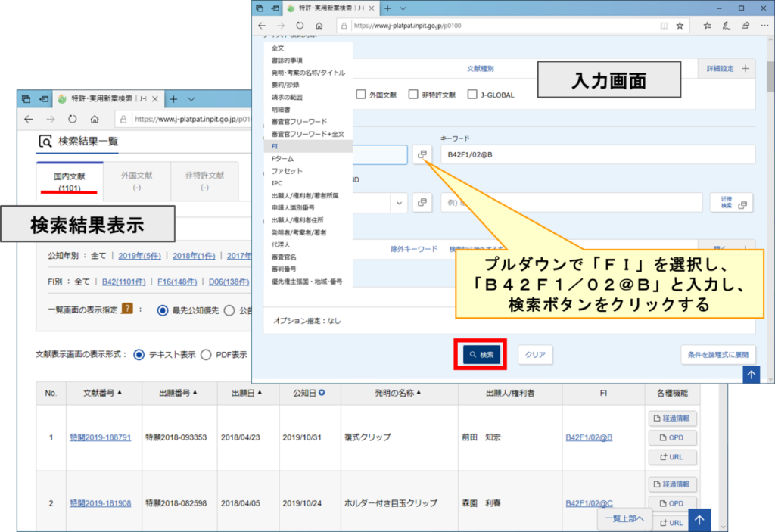This screenshot has width=775, height=532.
Task: Click home icon in front browser toolbar
Action: 319,26
